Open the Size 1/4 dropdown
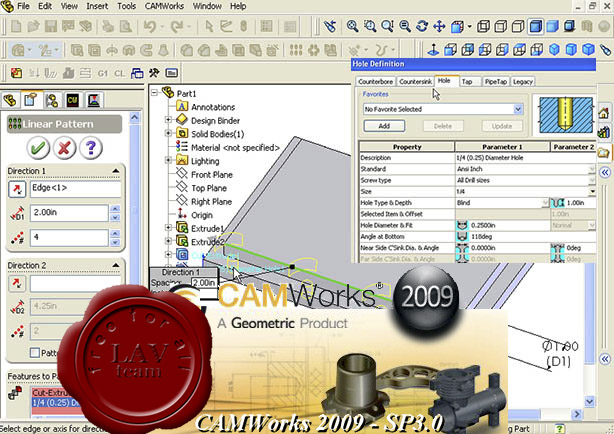Screen dimensions: 614x434 pyautogui.click(x=592, y=192)
